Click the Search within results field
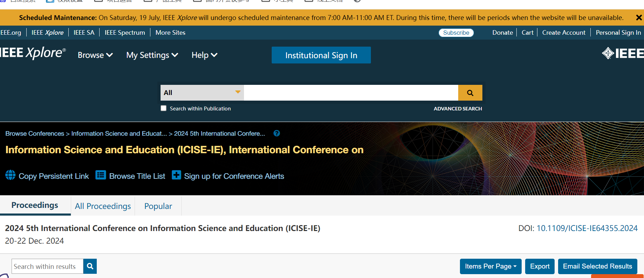Image resolution: width=644 pixels, height=278 pixels. (47, 266)
